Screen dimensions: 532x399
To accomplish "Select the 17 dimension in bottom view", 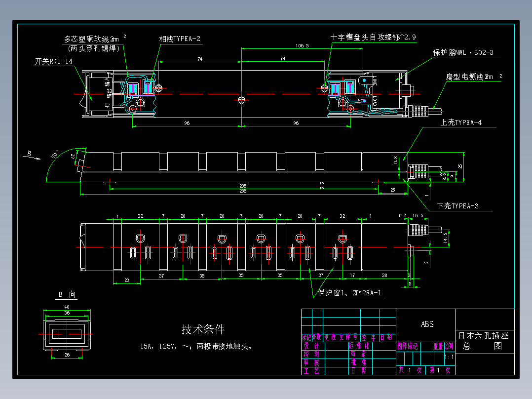I will click(x=352, y=276).
